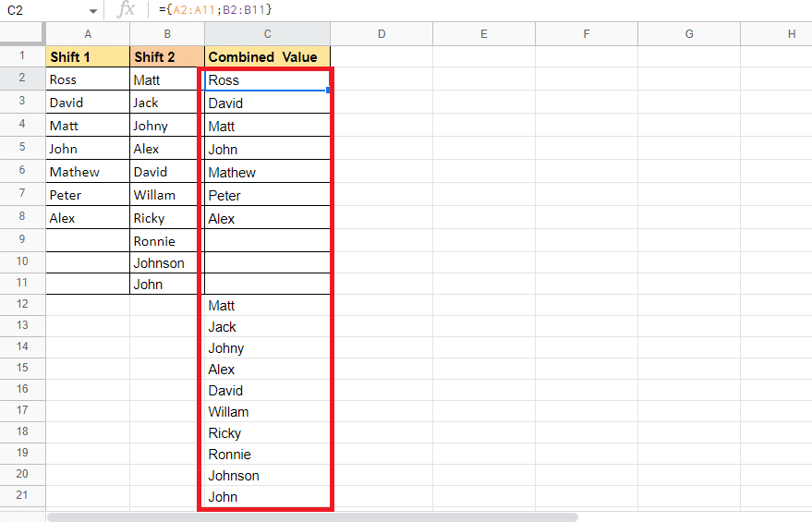The width and height of the screenshot is (812, 522).
Task: Select column A header
Action: (x=88, y=34)
